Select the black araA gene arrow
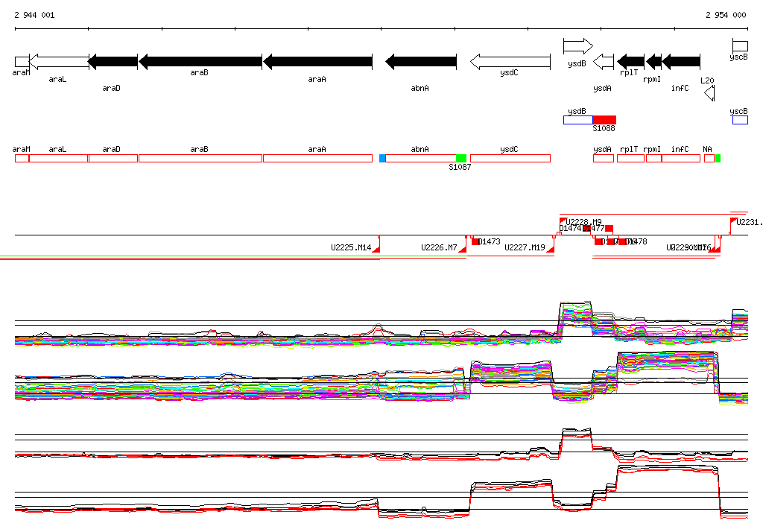The height and width of the screenshot is (532, 763). pos(317,62)
